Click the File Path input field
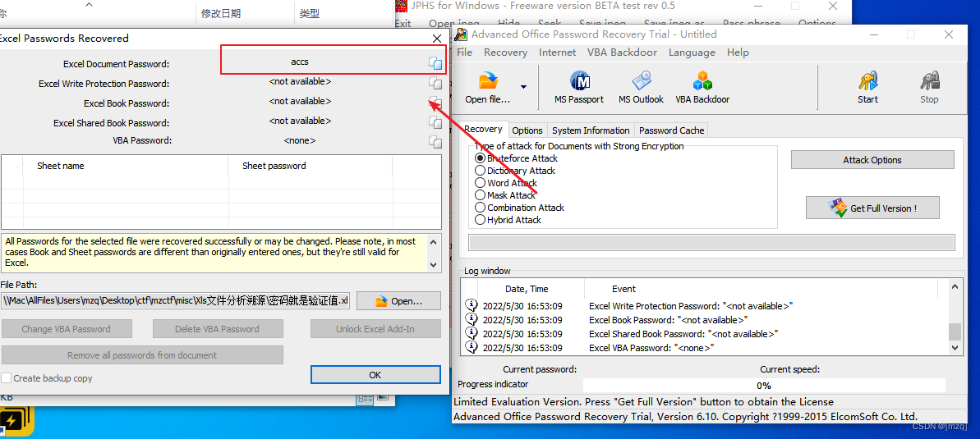This screenshot has width=980, height=439. coord(176,301)
